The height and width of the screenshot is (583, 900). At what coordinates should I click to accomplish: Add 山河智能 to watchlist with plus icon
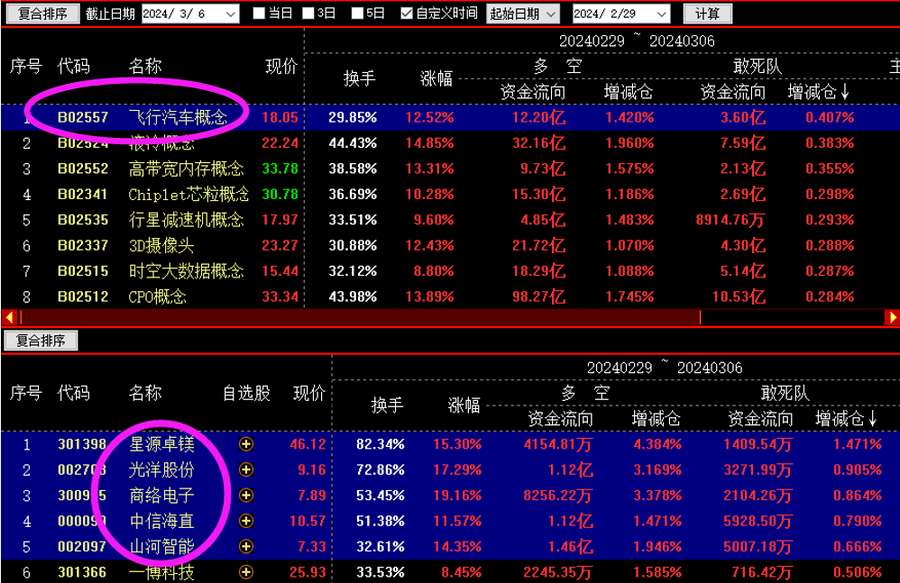(245, 545)
